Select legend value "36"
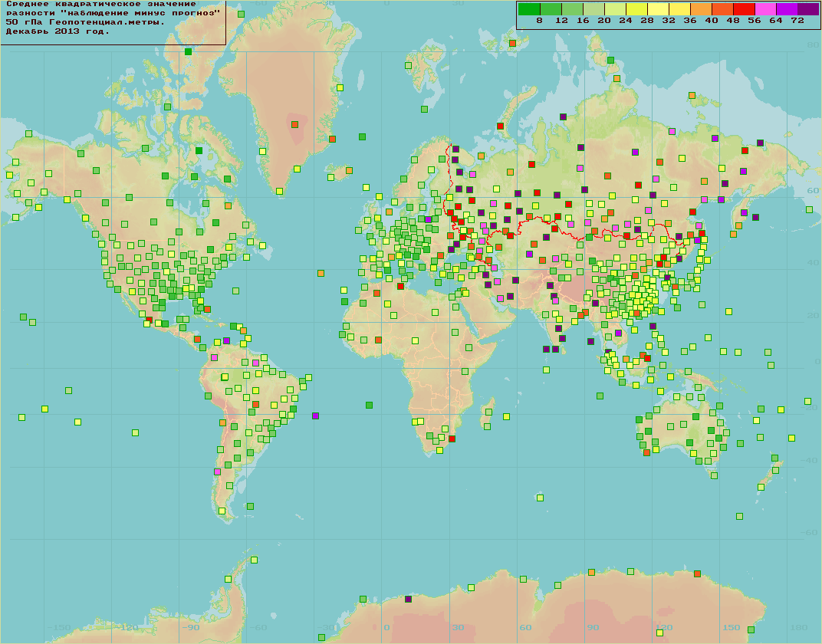The image size is (822, 644). (690, 21)
